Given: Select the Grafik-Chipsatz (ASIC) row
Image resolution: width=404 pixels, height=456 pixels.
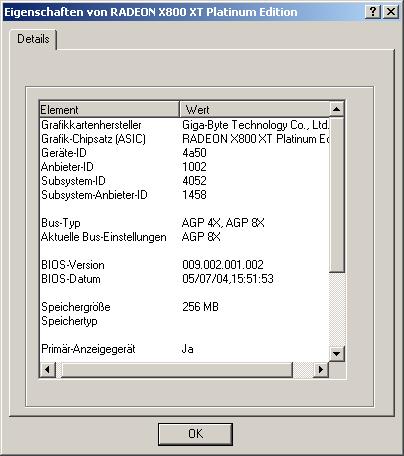Looking at the screenshot, I should pyautogui.click(x=184, y=139).
